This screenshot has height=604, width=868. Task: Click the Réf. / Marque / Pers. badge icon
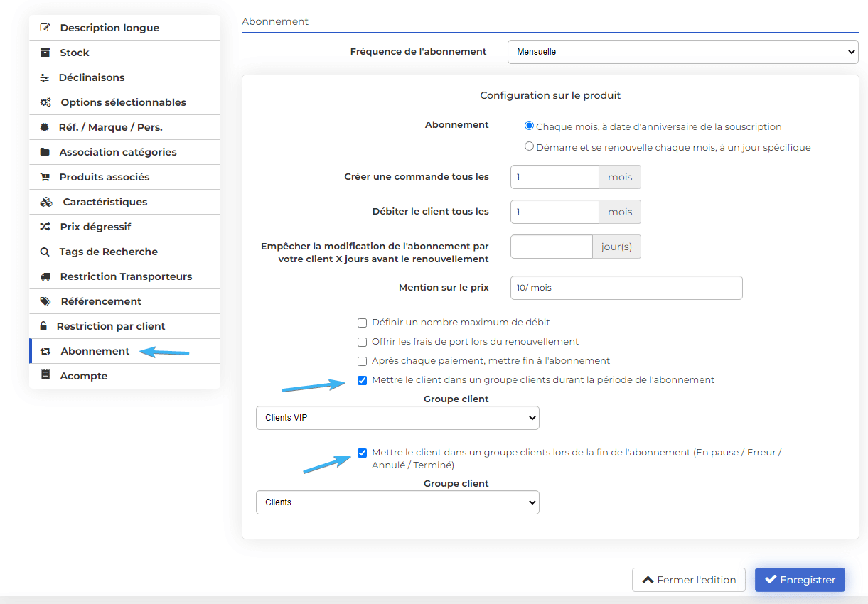(45, 127)
